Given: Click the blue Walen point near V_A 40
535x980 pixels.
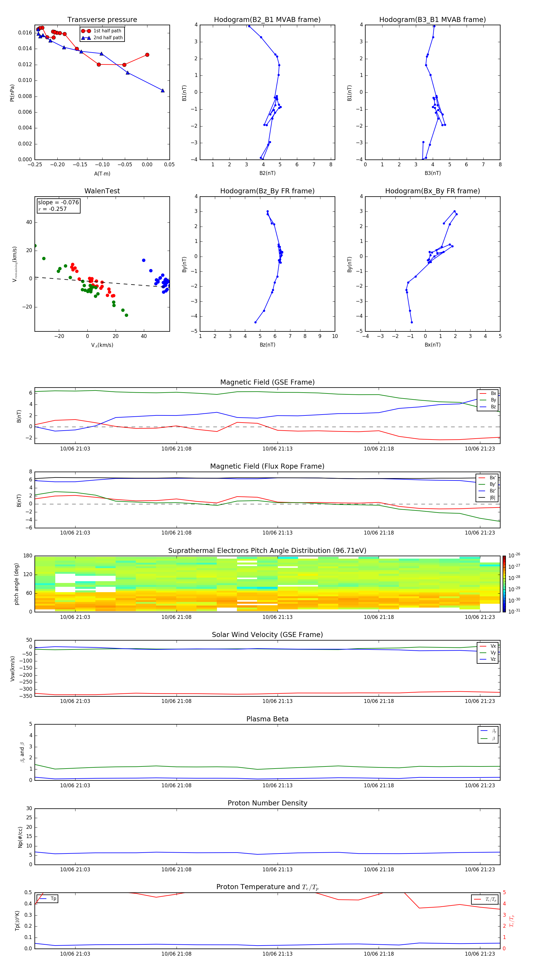Looking at the screenshot, I should 144,260.
